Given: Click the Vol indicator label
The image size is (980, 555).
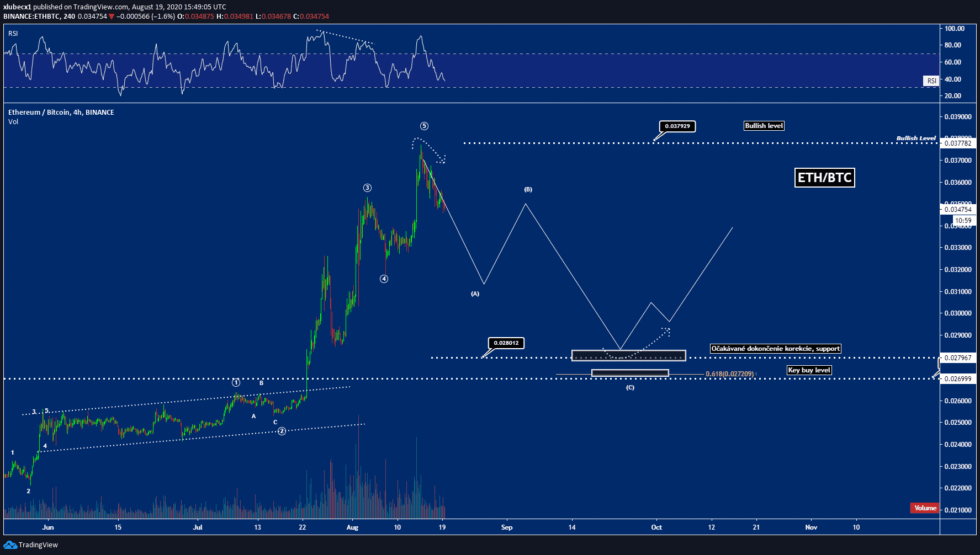Looking at the screenshot, I should pyautogui.click(x=13, y=122).
